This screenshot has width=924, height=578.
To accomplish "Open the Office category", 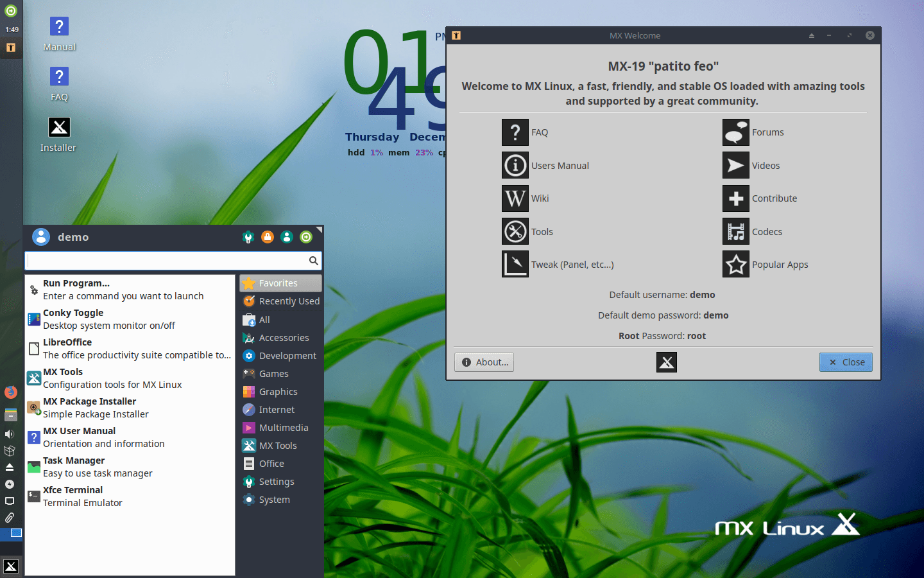I will (x=281, y=463).
